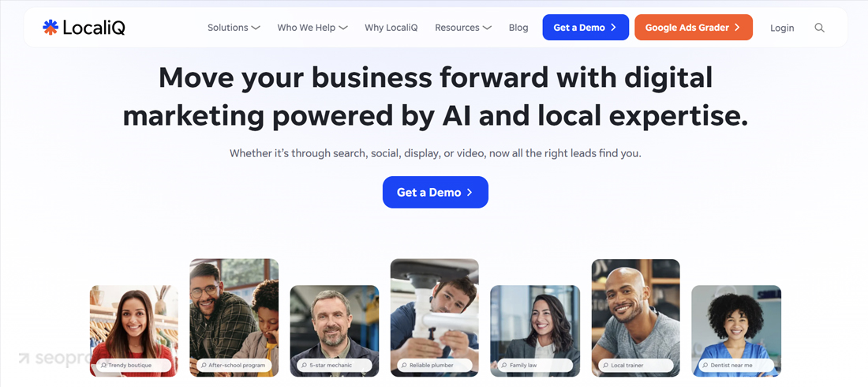Click the Get a Demo button under headline
Viewport: 868px width, 387px height.
point(435,193)
